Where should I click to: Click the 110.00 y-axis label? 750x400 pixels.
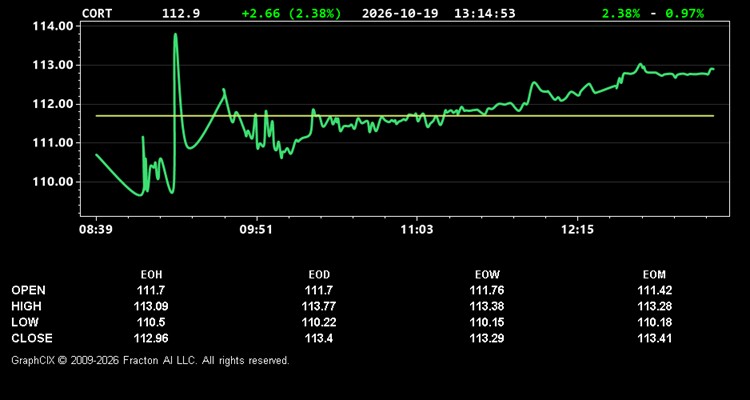click(53, 181)
